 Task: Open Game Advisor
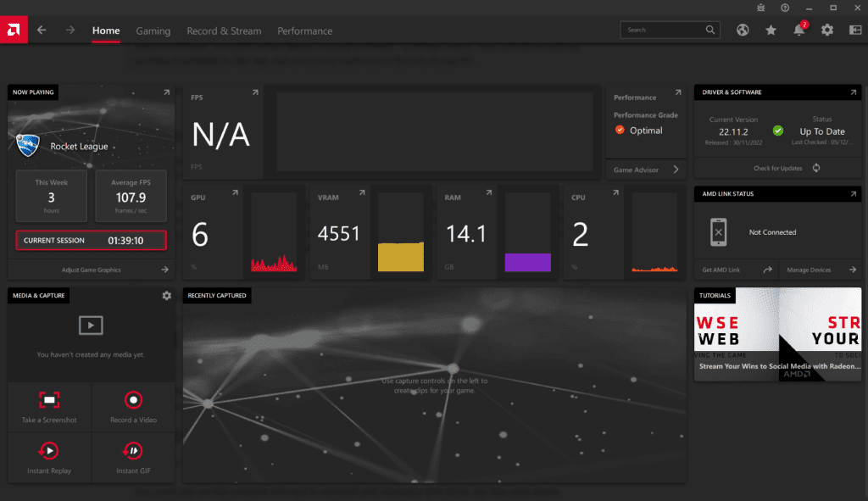pos(645,170)
